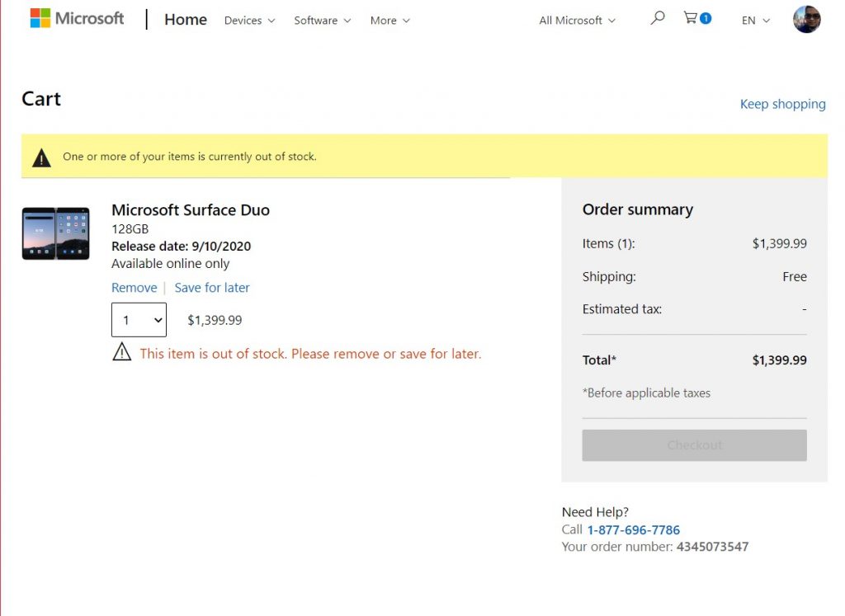Viewport: 845px width, 616px height.
Task: Expand the Devices menu
Action: pyautogui.click(x=249, y=21)
